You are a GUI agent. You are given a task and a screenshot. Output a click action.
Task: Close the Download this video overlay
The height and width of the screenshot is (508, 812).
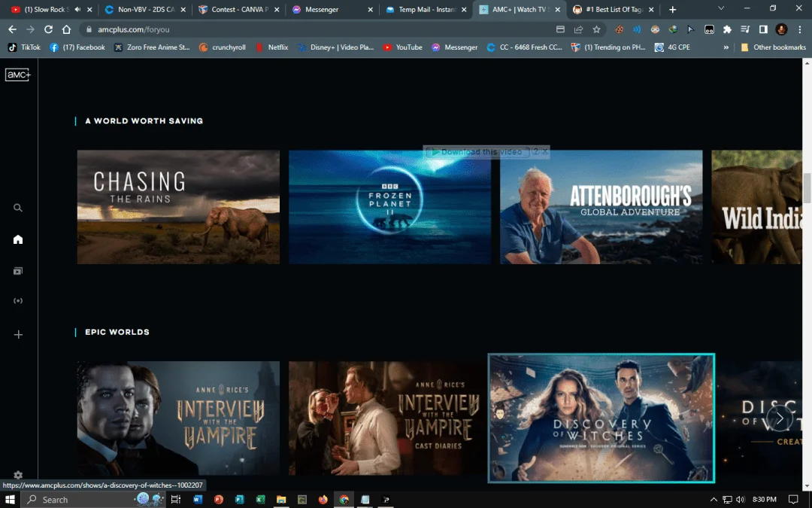tap(545, 152)
